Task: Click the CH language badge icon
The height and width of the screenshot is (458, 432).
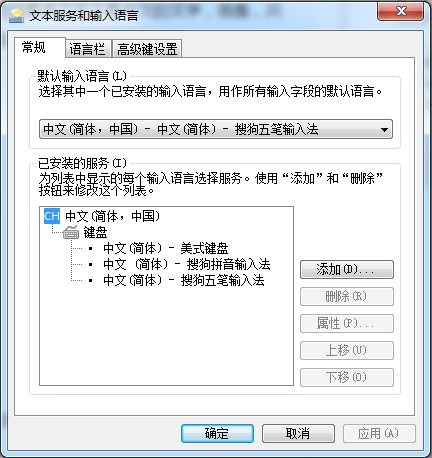Action: (52, 216)
